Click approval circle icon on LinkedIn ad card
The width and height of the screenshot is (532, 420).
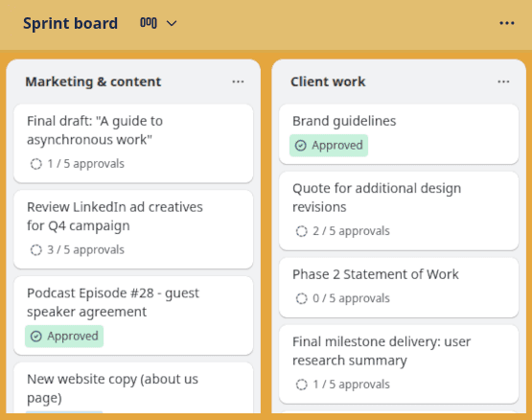(x=36, y=250)
